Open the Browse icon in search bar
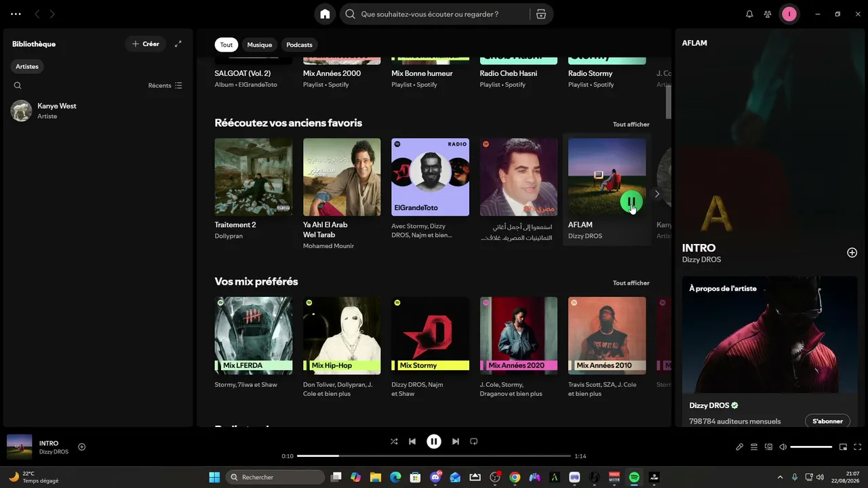 pyautogui.click(x=540, y=14)
